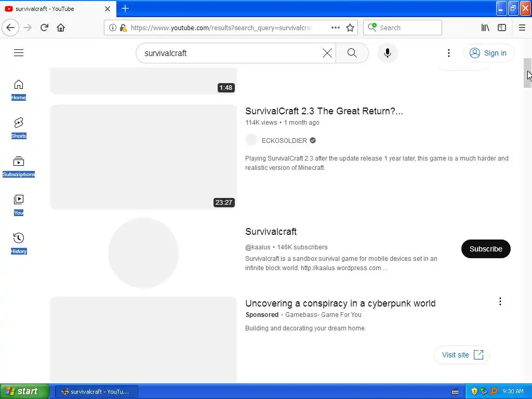
Task: Click the YouTube search magnifier button
Action: click(x=352, y=53)
